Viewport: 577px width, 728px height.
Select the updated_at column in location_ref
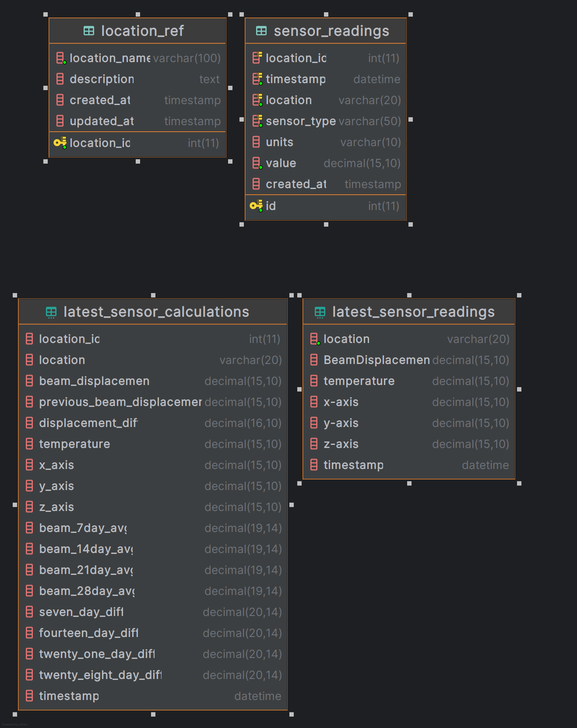click(137, 121)
